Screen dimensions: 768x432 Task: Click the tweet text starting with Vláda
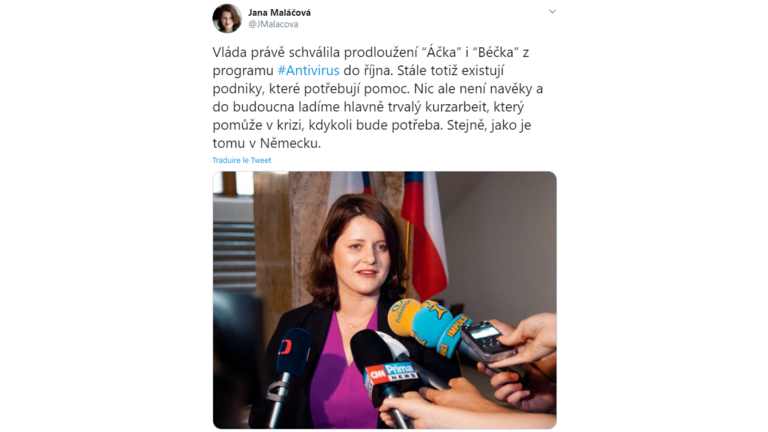coord(378,97)
